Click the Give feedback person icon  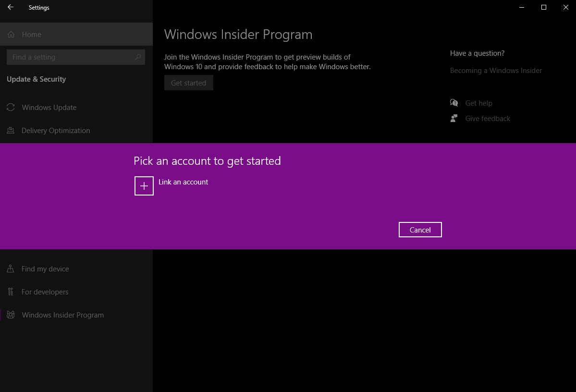click(x=454, y=118)
